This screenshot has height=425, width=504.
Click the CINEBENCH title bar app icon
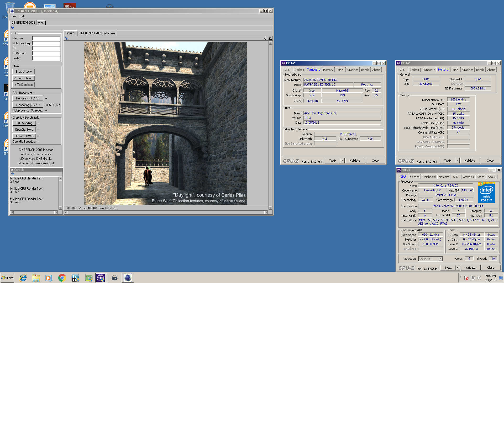coord(12,11)
